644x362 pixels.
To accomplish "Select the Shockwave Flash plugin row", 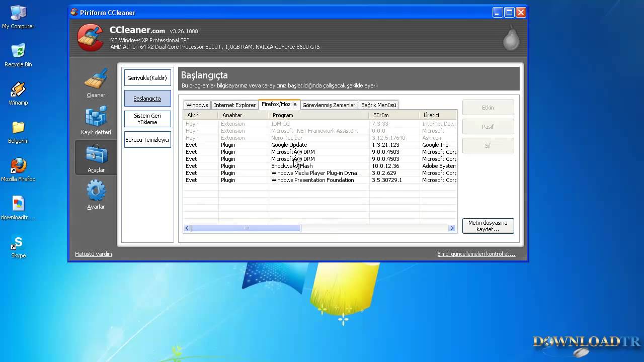I will [x=320, y=166].
